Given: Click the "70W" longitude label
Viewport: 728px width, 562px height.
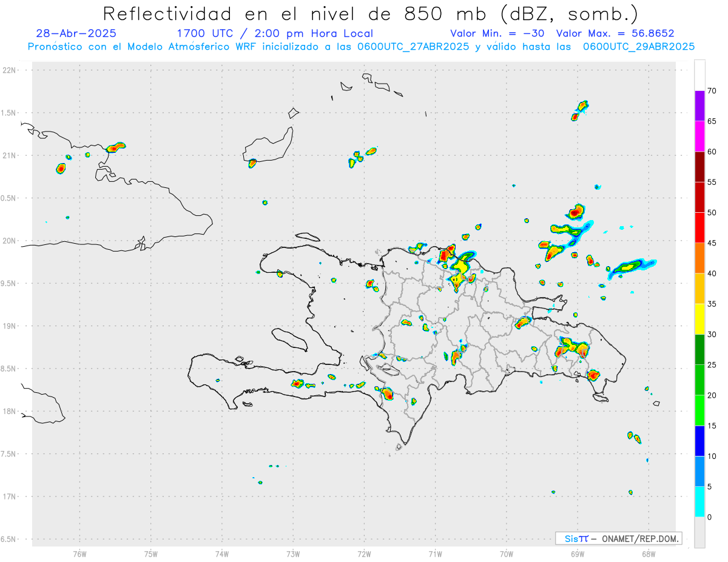Looking at the screenshot, I should click(x=507, y=554).
